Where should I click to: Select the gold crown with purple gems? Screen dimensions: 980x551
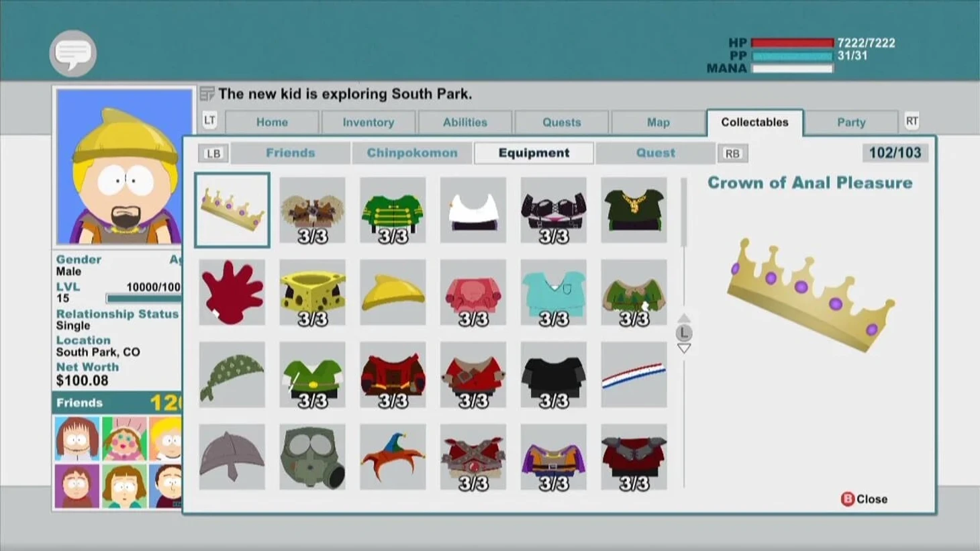click(x=232, y=210)
